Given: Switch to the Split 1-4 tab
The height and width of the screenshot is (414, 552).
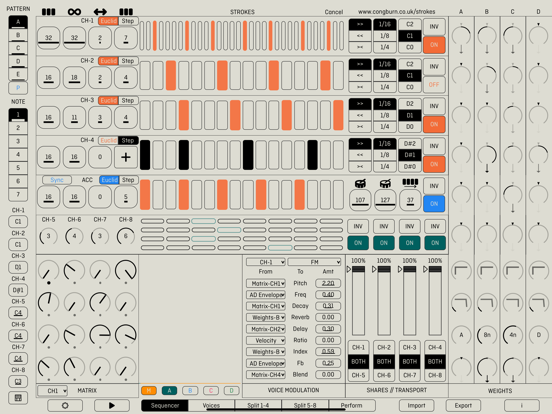Looking at the screenshot, I should click(258, 406).
